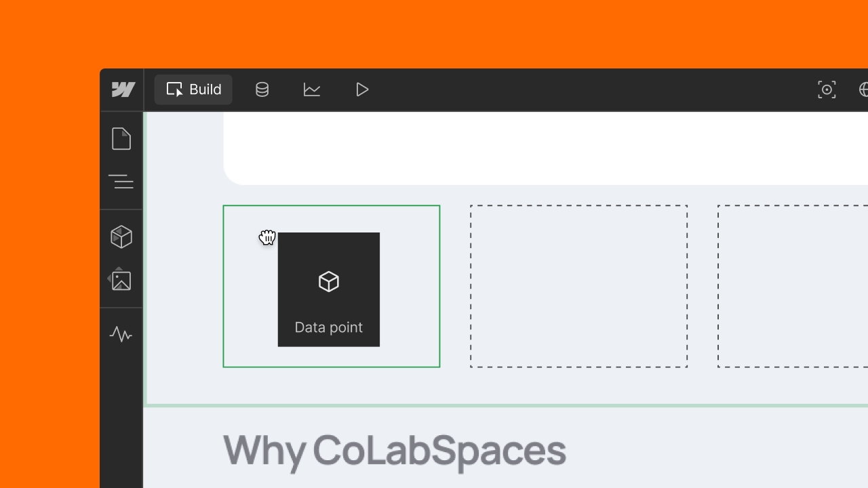Click the Webflow logo in the corner

[x=122, y=89]
